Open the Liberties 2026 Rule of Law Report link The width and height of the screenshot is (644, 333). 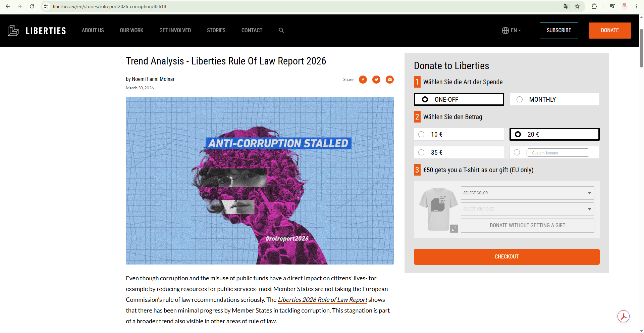click(x=323, y=300)
